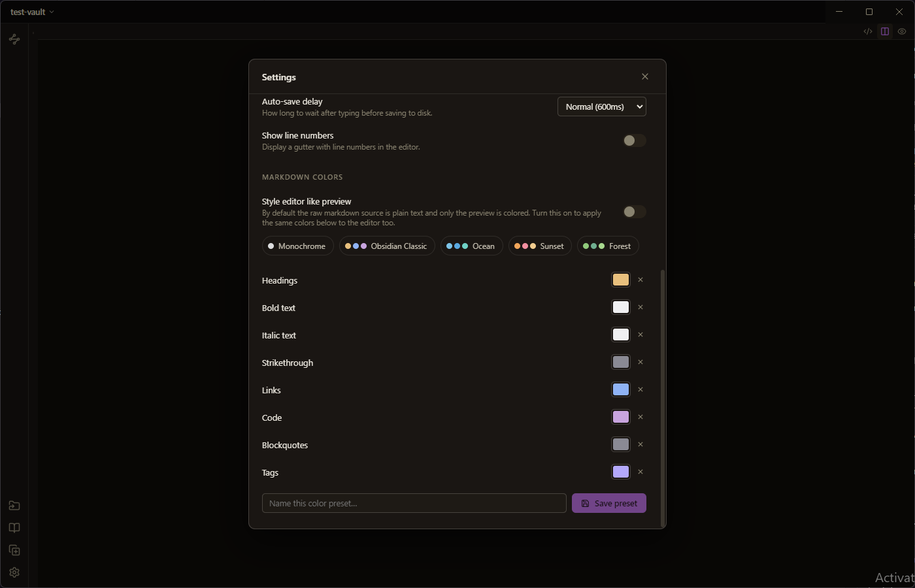
Task: Maximize the application window
Action: pos(869,12)
